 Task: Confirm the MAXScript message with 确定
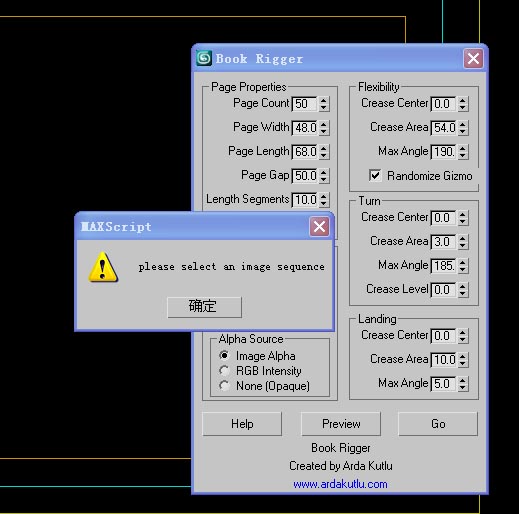[x=204, y=307]
